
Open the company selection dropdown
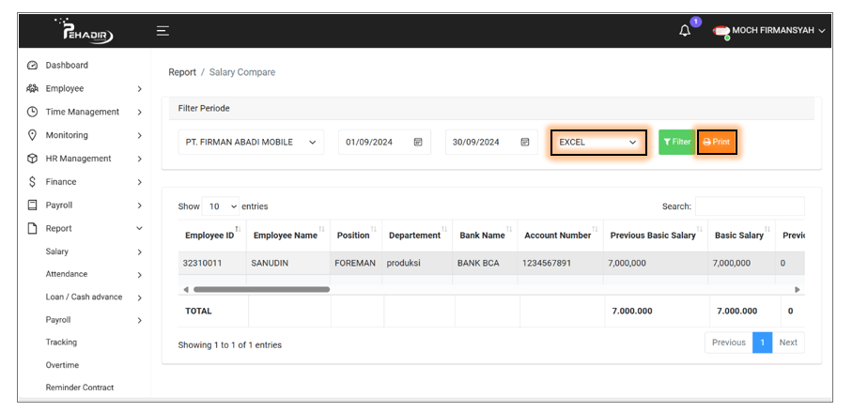tap(250, 143)
